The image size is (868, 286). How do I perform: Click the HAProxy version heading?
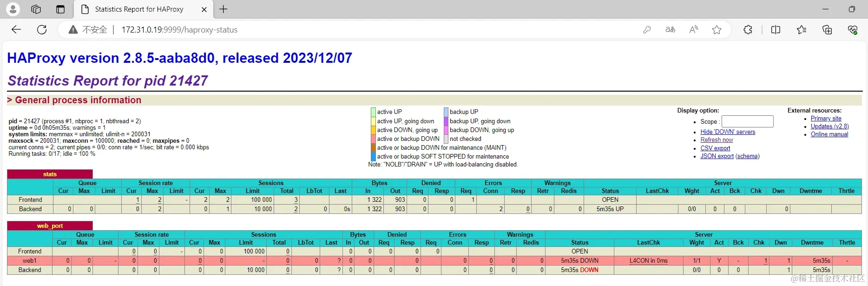(179, 58)
